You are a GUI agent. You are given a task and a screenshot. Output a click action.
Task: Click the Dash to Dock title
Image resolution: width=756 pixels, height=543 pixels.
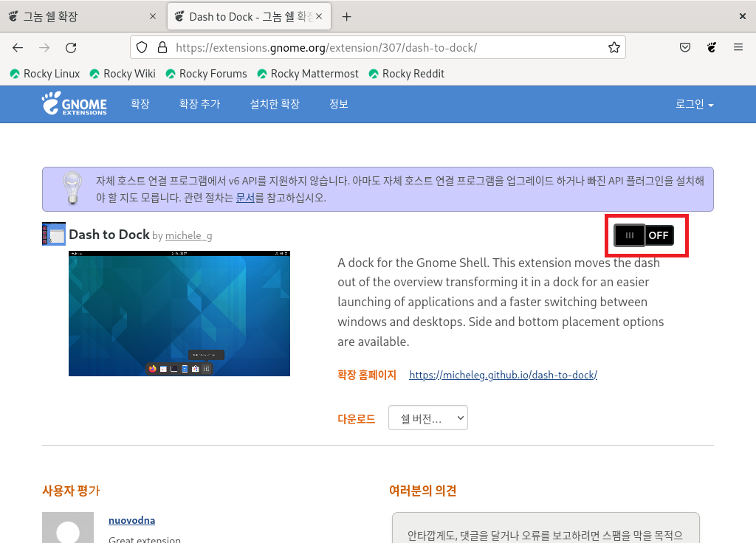(109, 235)
